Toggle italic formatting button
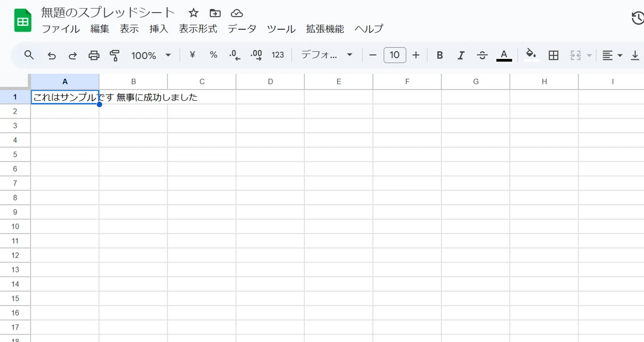The image size is (644, 342). click(461, 55)
